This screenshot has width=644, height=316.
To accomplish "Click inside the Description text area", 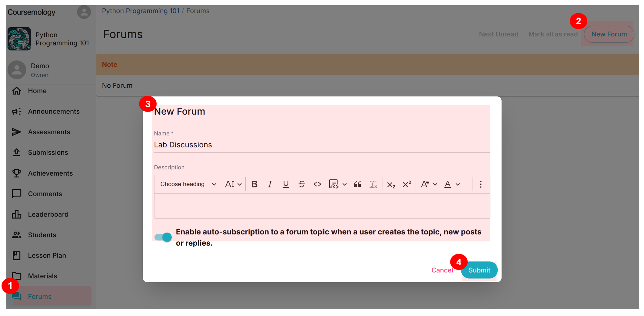I will tap(322, 206).
